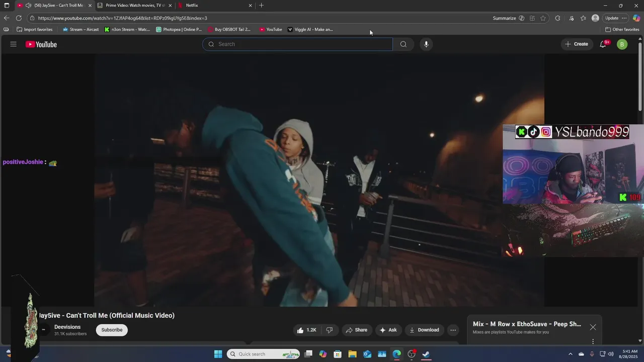Select the Jay5ive YouTube tab
The height and width of the screenshot is (362, 644).
(54, 6)
